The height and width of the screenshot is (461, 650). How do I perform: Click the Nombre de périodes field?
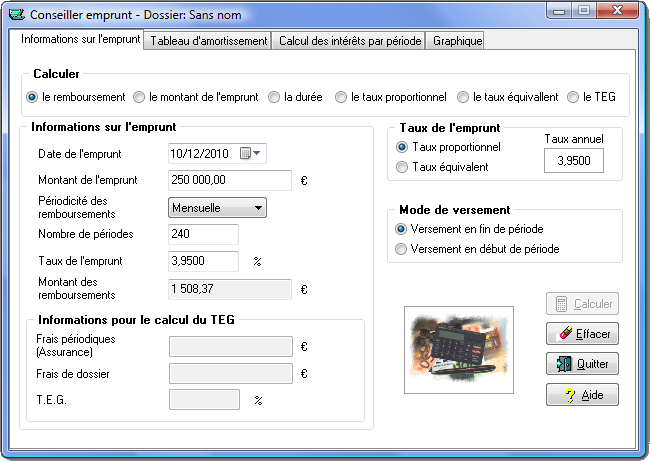[204, 235]
